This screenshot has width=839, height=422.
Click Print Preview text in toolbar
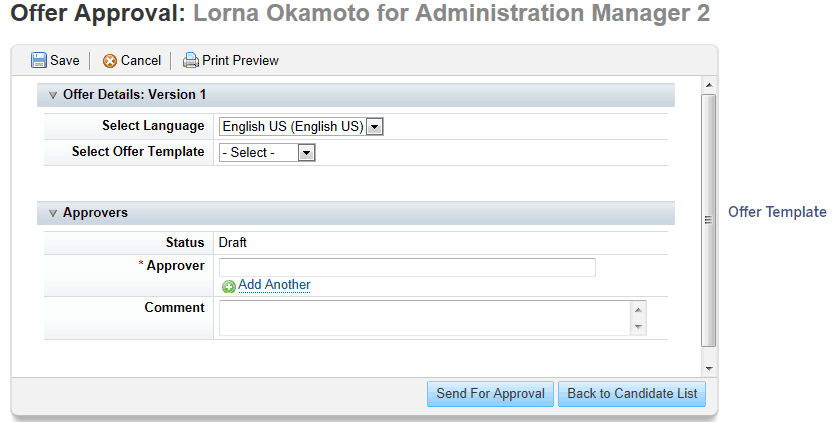(240, 60)
